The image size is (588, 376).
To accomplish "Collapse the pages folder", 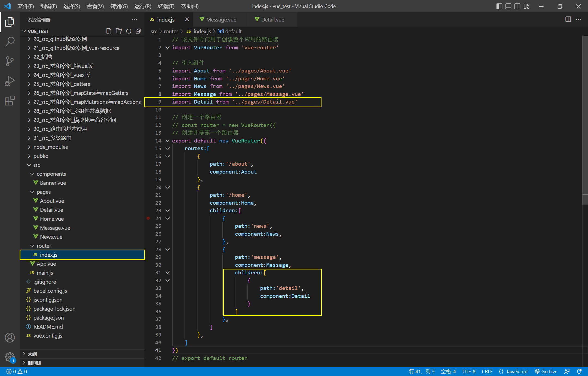I will pyautogui.click(x=44, y=192).
